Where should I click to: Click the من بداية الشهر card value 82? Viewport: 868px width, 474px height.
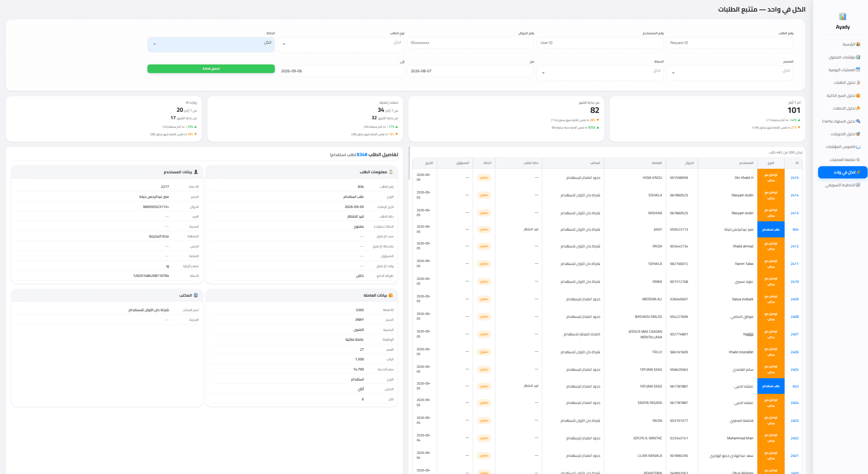click(x=595, y=110)
